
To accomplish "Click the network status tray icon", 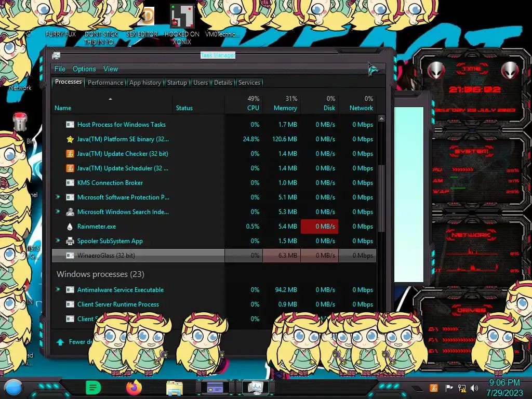I will tap(462, 388).
